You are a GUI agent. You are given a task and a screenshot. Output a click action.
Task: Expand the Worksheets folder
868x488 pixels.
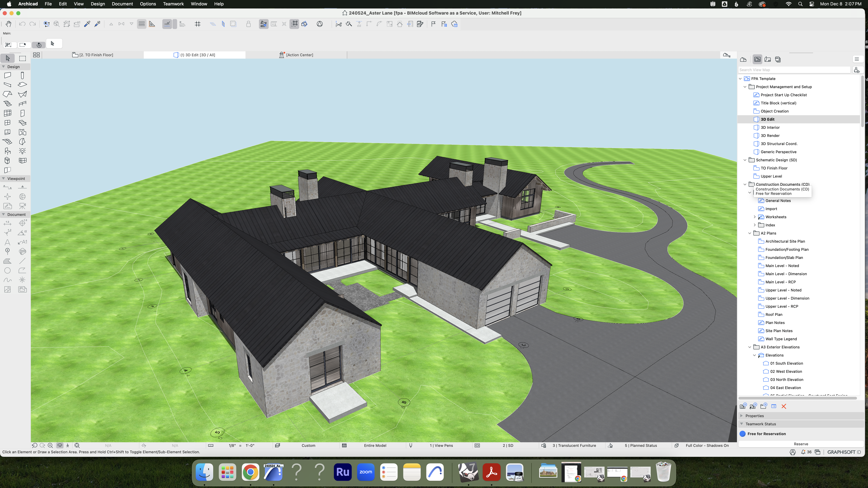[x=754, y=217]
